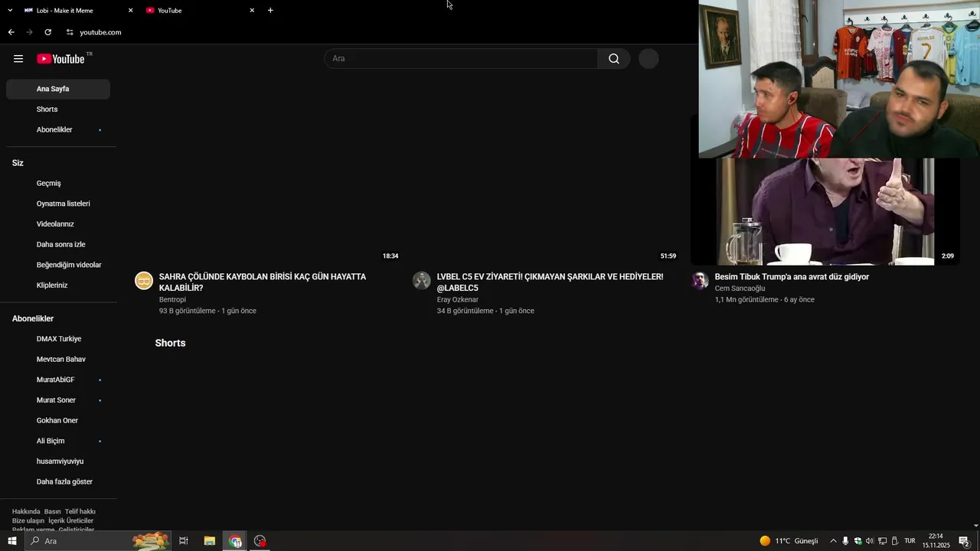Open the 11°C Güneşli weather widget
980x551 pixels.
pos(789,541)
